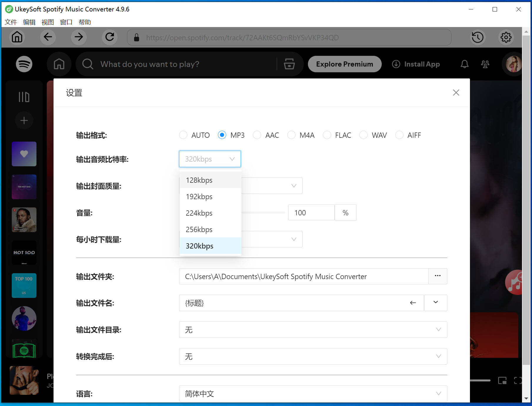The width and height of the screenshot is (532, 406).
Task: Expand the language dropdown 简体中文
Action: (313, 394)
